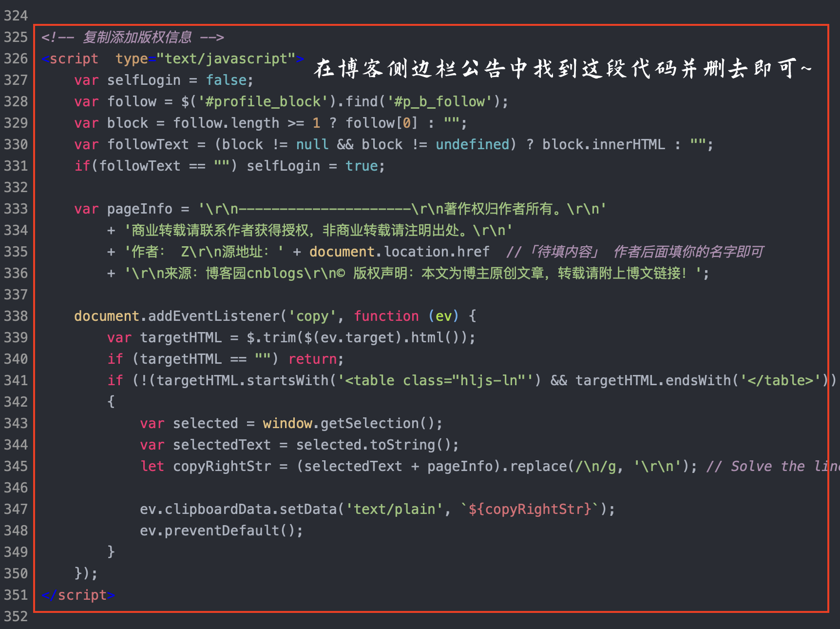Viewport: 840px width, 629px height.
Task: Click 'window.getSelection()' on line 343
Action: pos(349,423)
